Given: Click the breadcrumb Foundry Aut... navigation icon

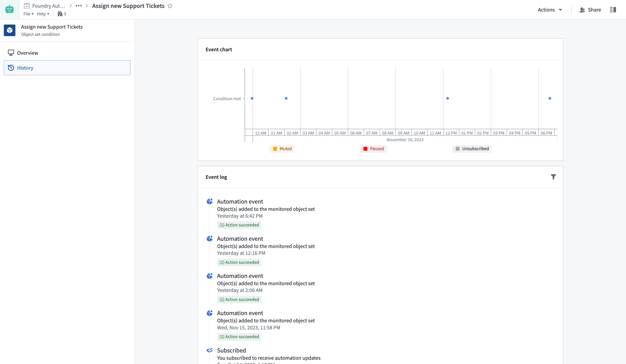Looking at the screenshot, I should tap(27, 6).
